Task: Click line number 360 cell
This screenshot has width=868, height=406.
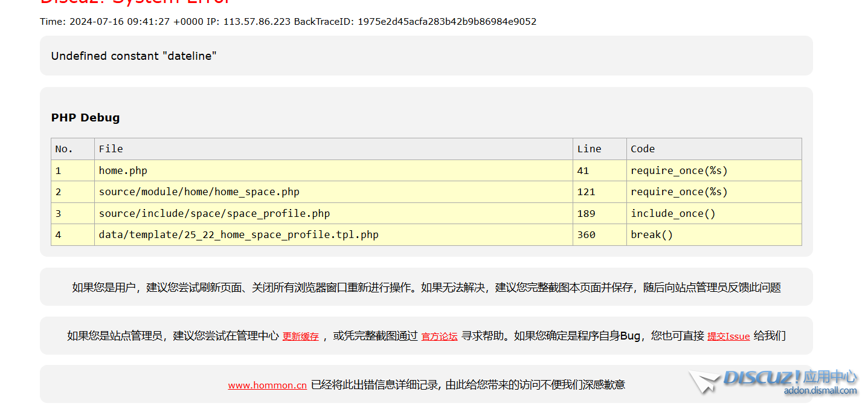Action: [x=600, y=235]
